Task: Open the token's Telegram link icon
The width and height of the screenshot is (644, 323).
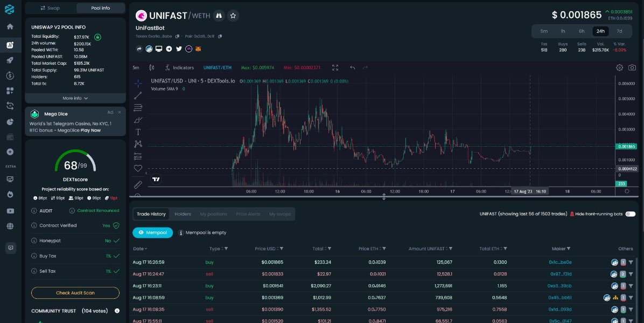Action: tap(169, 49)
